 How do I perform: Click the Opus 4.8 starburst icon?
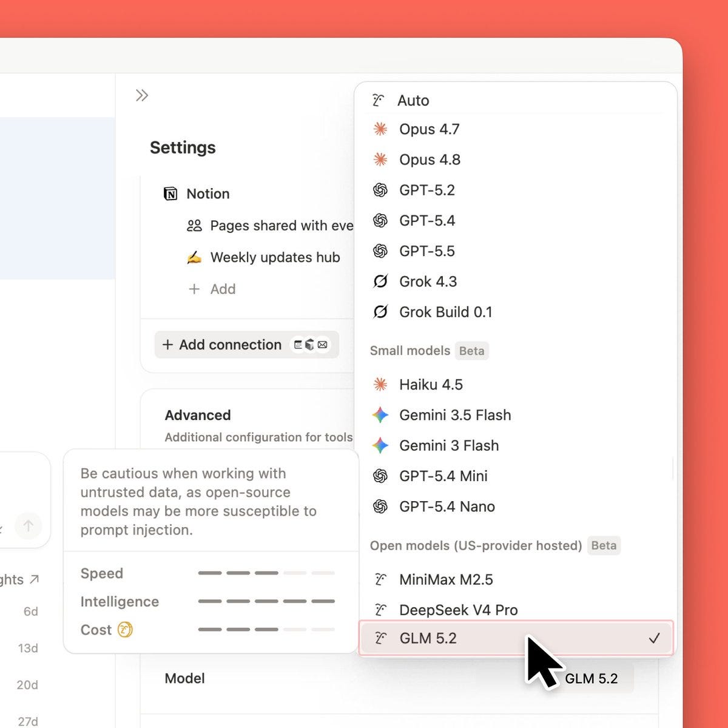[x=380, y=160]
